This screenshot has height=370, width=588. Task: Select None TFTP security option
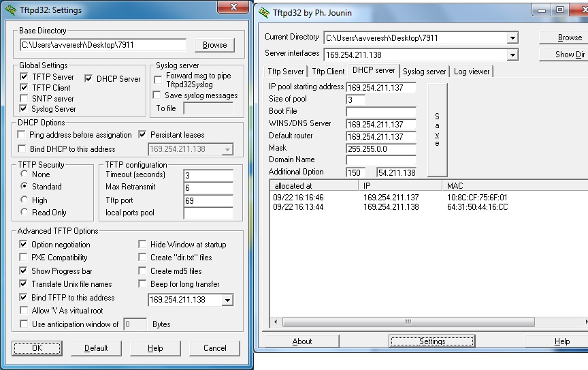point(24,174)
